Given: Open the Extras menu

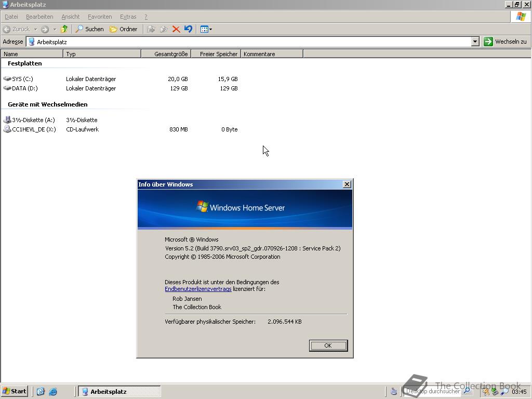Looking at the screenshot, I should click(128, 17).
